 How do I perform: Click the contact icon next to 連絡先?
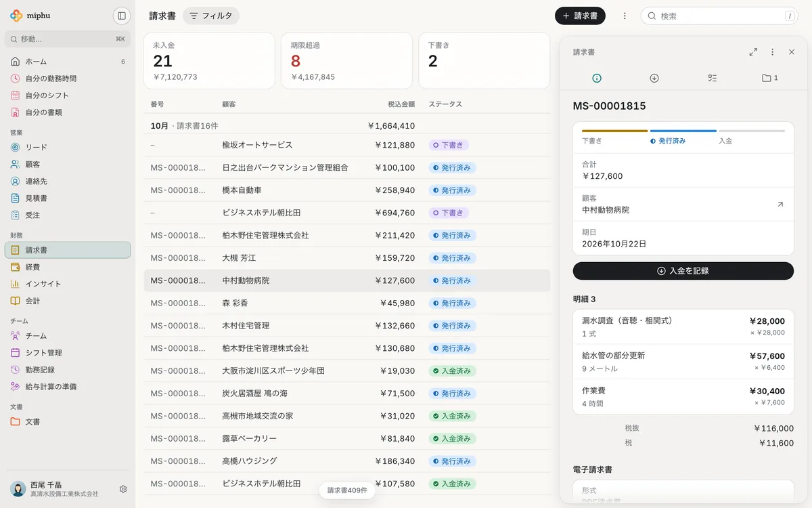[16, 182]
